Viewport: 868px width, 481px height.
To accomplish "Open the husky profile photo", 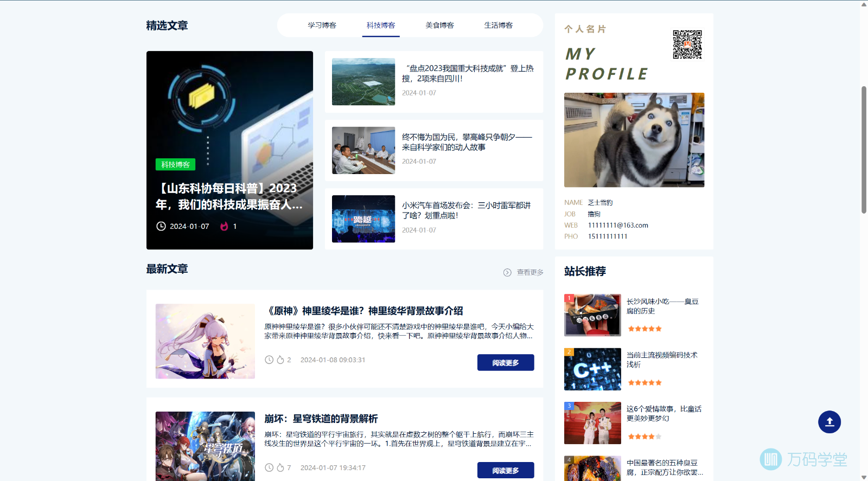I will 634,140.
